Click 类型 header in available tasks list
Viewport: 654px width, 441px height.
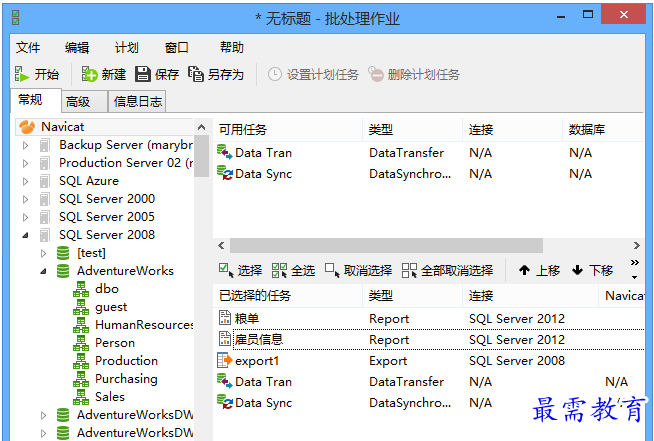pos(413,130)
